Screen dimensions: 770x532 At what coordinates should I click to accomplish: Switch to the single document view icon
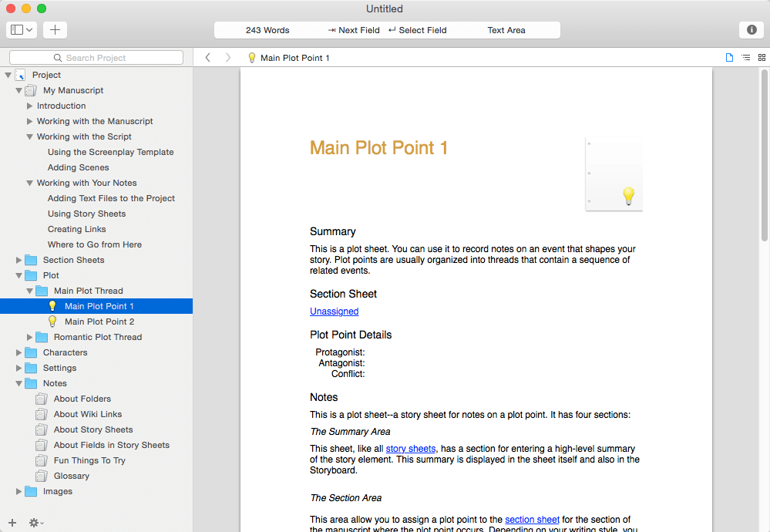pos(729,58)
